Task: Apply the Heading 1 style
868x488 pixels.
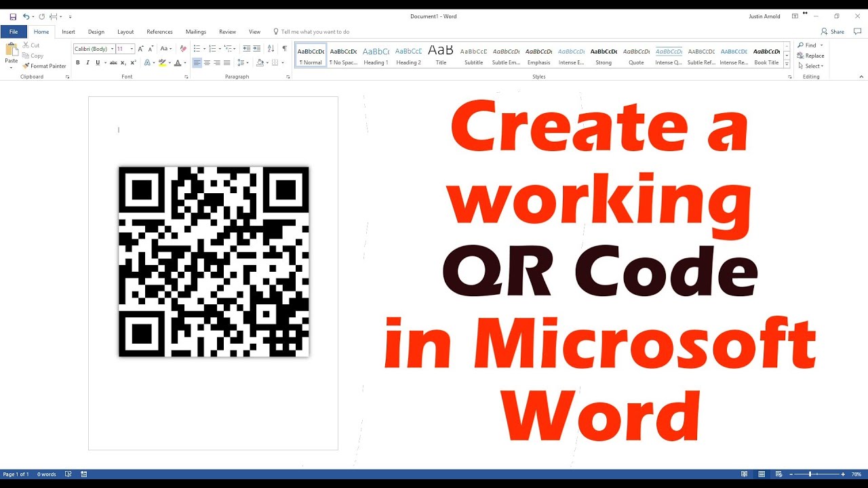Action: (376, 56)
